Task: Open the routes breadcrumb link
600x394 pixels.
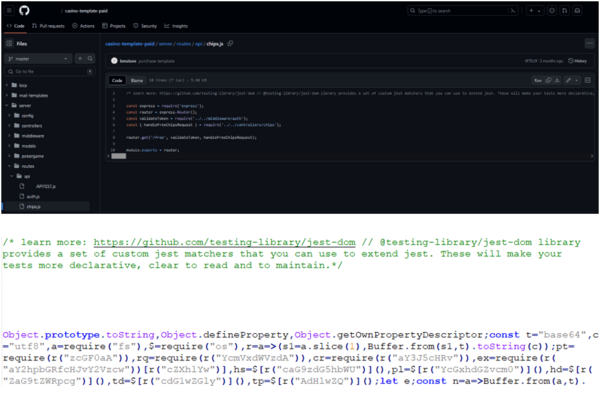Action: point(184,44)
